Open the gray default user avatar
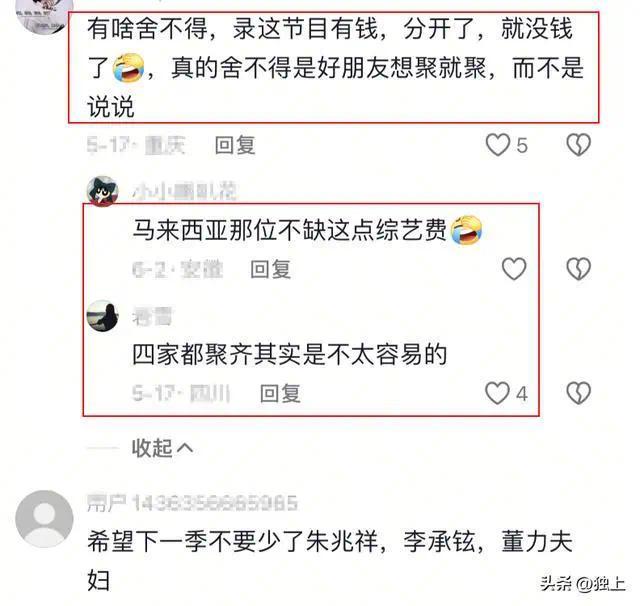The height and width of the screenshot is (606, 640). [44, 519]
